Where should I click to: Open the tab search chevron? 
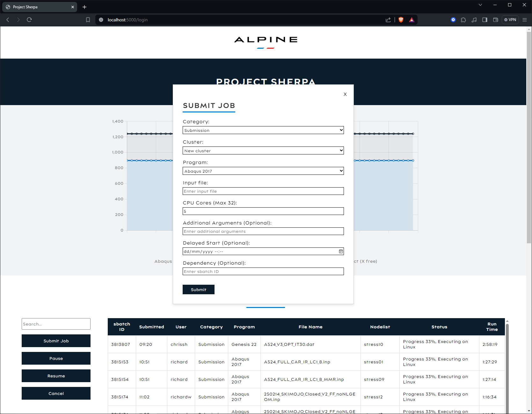[x=480, y=5]
